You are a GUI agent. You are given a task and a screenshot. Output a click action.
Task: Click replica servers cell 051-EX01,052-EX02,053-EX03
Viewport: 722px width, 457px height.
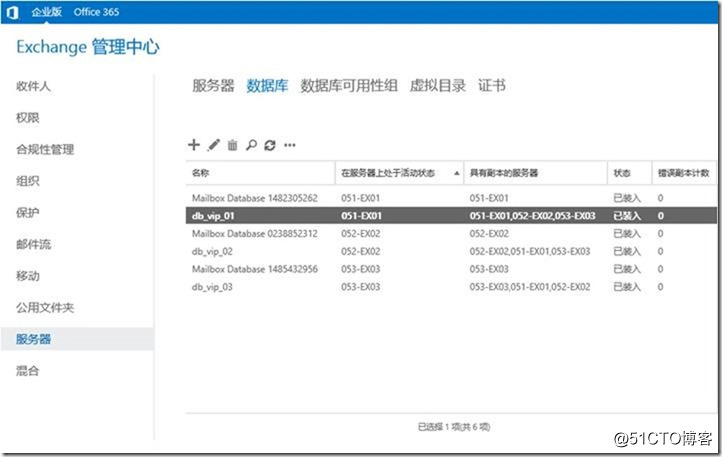click(532, 216)
